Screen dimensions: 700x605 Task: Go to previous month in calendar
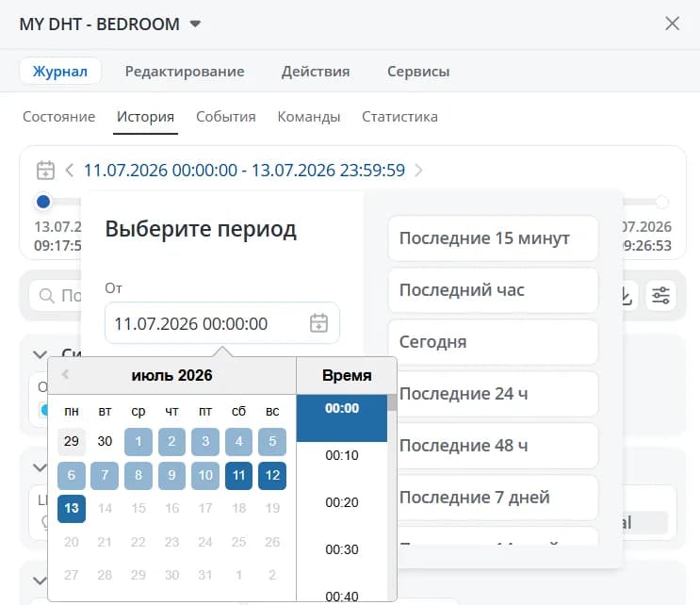pyautogui.click(x=65, y=374)
